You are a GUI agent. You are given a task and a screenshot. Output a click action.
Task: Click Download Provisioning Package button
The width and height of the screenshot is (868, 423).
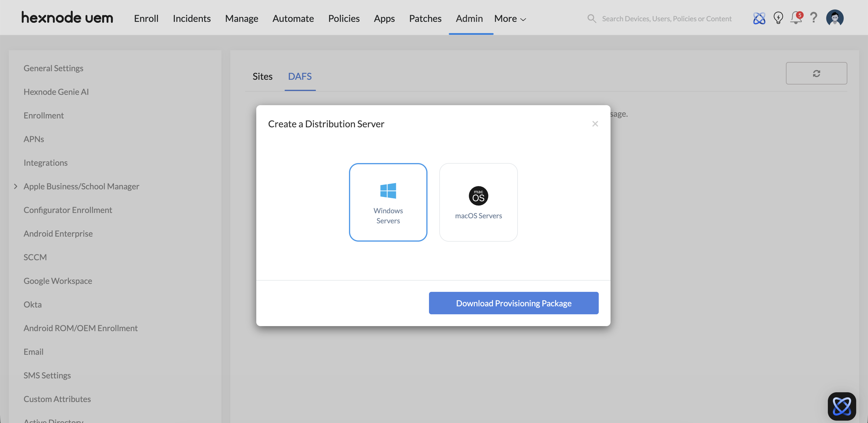pyautogui.click(x=513, y=303)
